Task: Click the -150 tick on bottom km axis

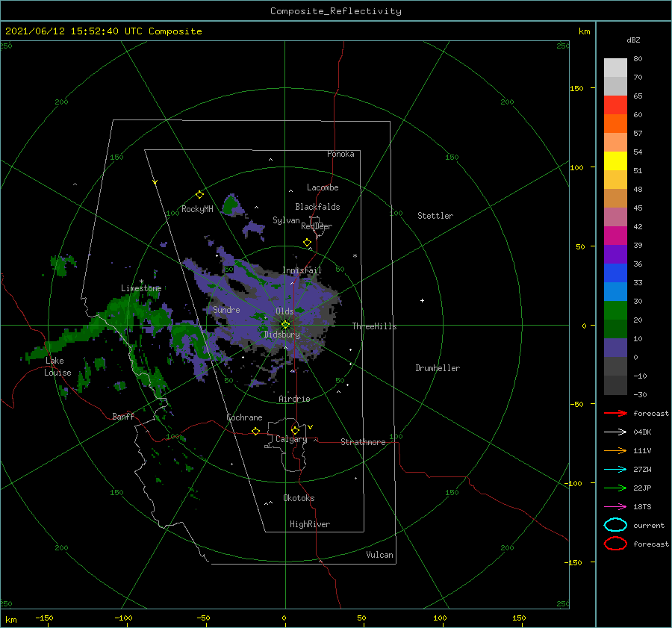Action: 44,618
